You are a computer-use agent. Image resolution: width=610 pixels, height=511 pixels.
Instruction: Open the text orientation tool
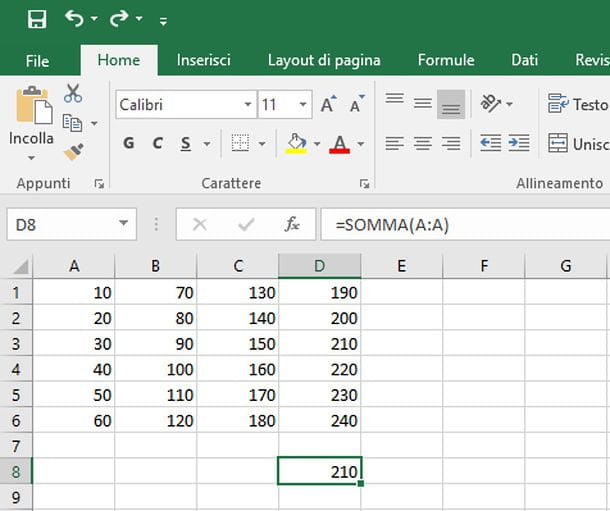pyautogui.click(x=491, y=103)
